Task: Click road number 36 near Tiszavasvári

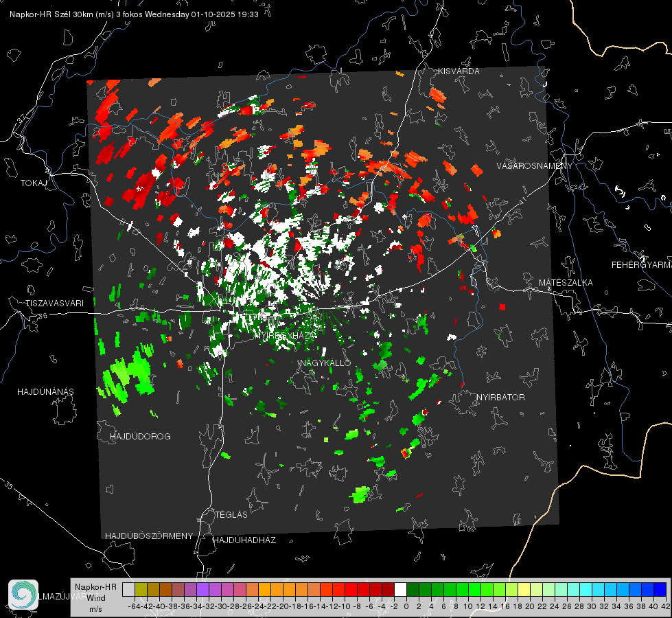Action: [43, 316]
